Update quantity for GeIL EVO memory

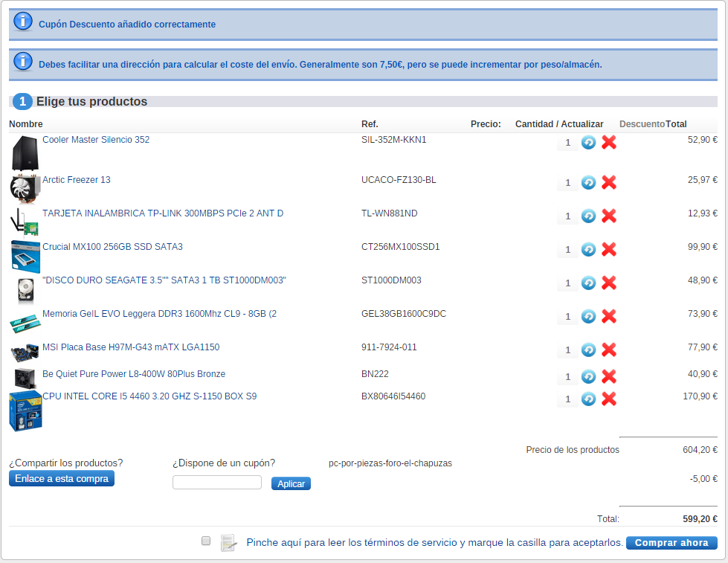click(588, 316)
